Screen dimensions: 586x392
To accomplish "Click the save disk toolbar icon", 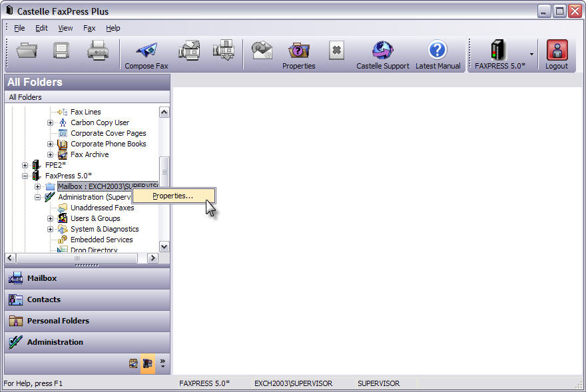I will coord(61,51).
